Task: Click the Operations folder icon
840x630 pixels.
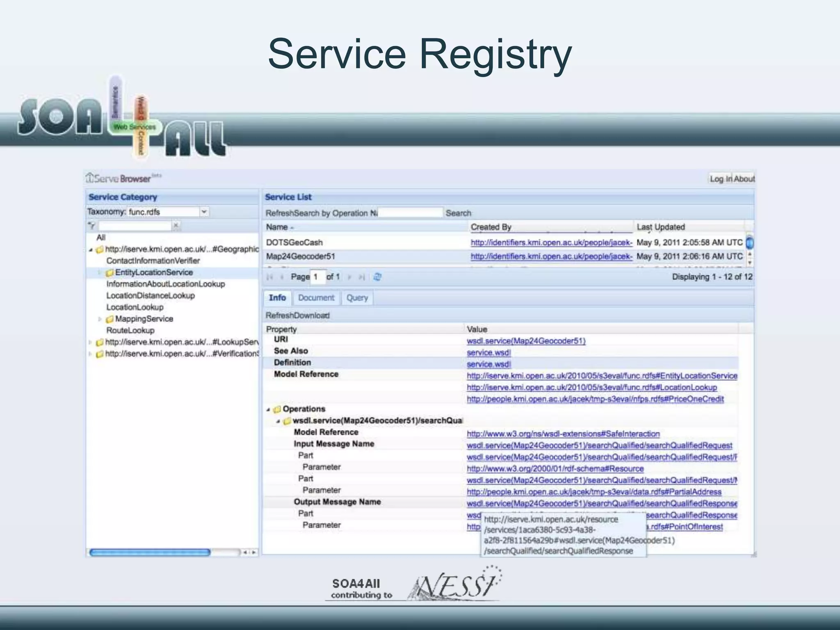Action: coord(277,409)
